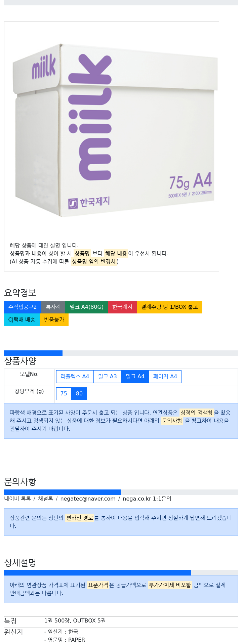Click the negatec@naver.com contact text
The width and height of the screenshot is (242, 644).
tap(88, 499)
